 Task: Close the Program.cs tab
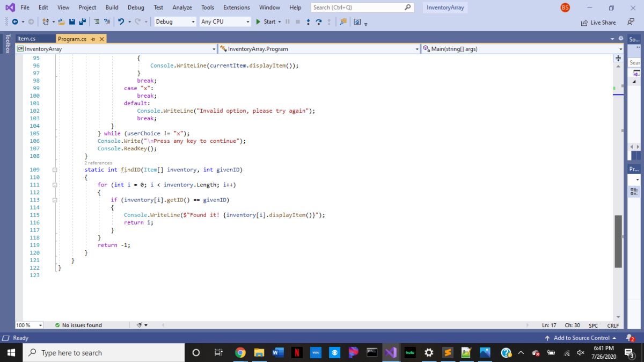click(x=102, y=39)
